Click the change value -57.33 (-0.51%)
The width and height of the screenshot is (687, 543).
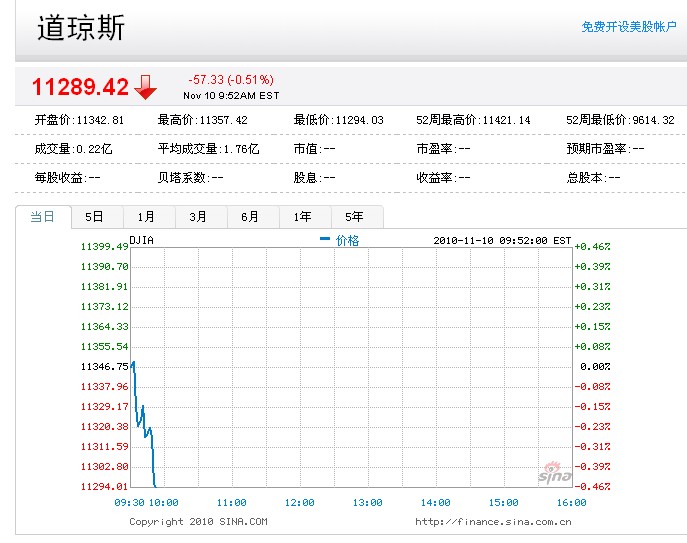click(231, 80)
